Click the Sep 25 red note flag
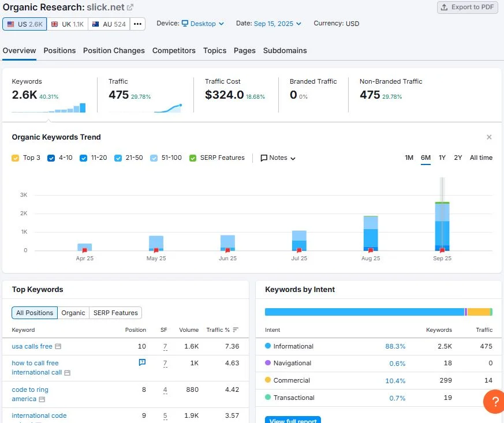Image resolution: width=504 pixels, height=423 pixels. click(x=442, y=250)
